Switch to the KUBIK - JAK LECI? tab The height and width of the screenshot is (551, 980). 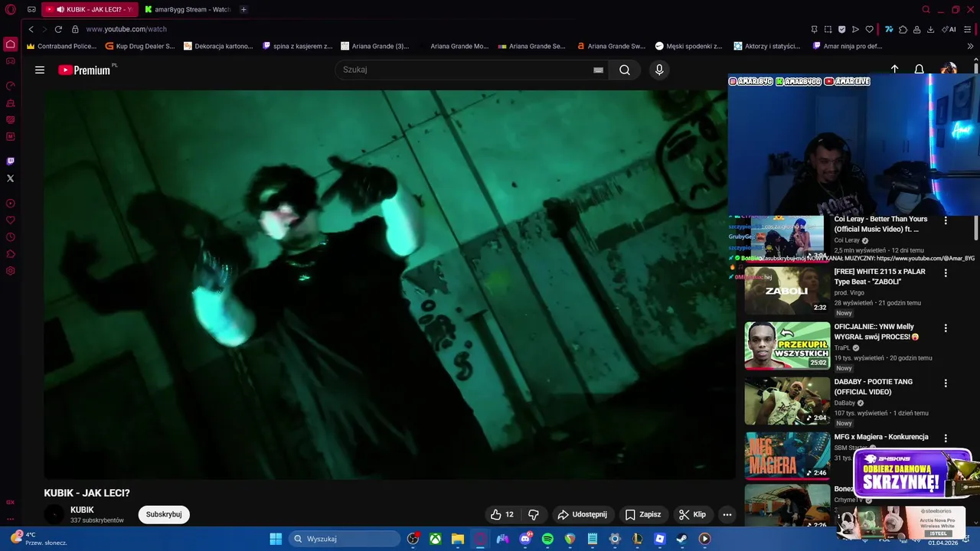point(90,9)
